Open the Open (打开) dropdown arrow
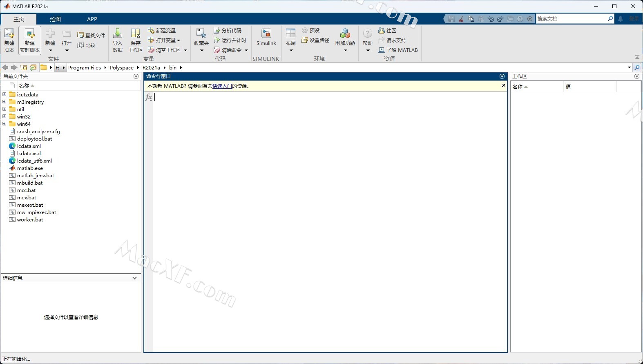Viewport: 643px width, 364px height. 67,51
